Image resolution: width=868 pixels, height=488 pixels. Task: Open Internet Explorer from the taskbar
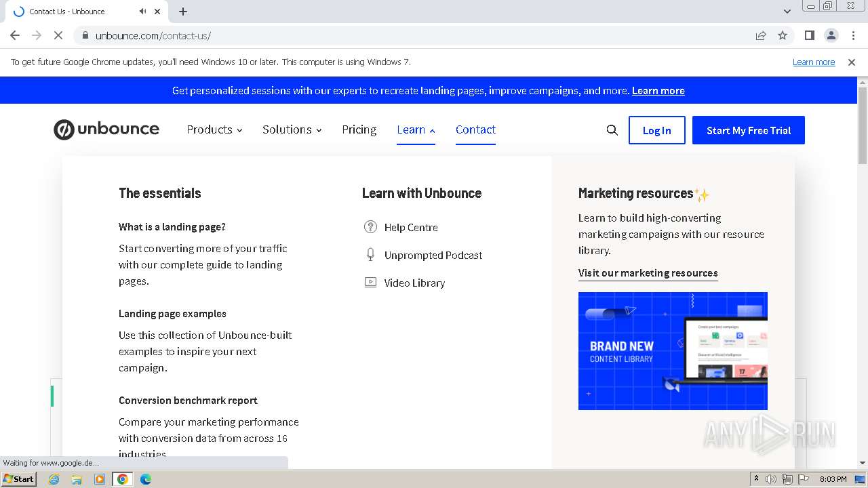54,479
